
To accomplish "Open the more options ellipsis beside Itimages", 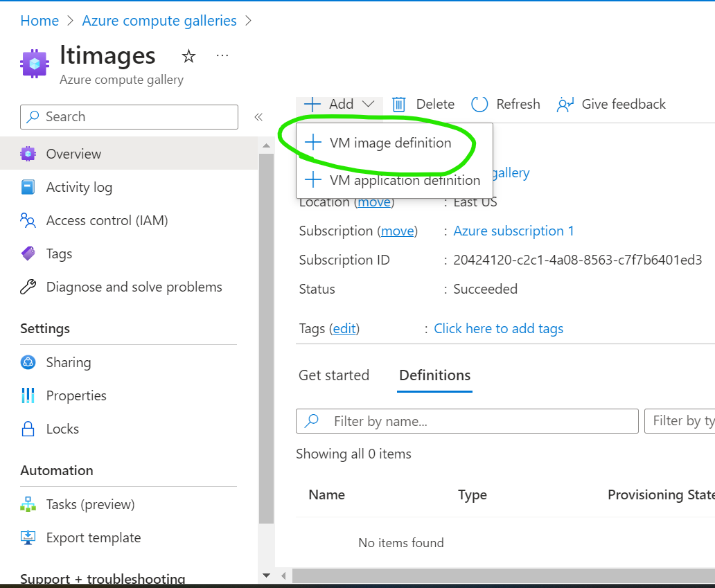I will coord(222,55).
